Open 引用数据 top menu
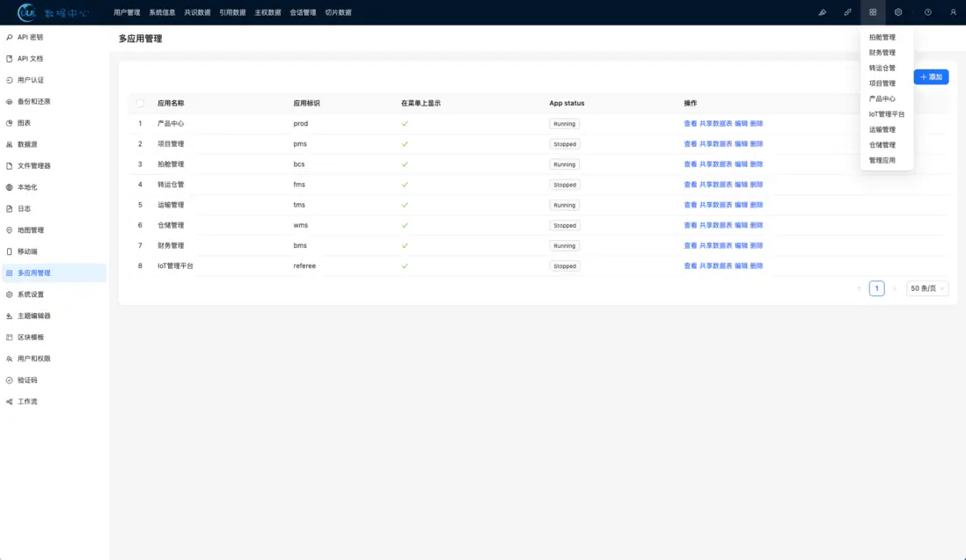The width and height of the screenshot is (966, 560). [x=232, y=12]
